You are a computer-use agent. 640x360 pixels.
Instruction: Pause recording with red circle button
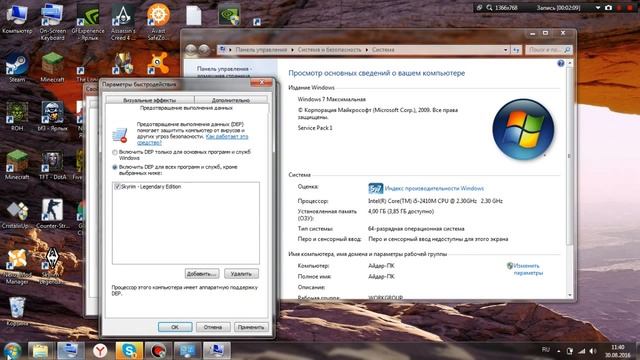tap(619, 7)
